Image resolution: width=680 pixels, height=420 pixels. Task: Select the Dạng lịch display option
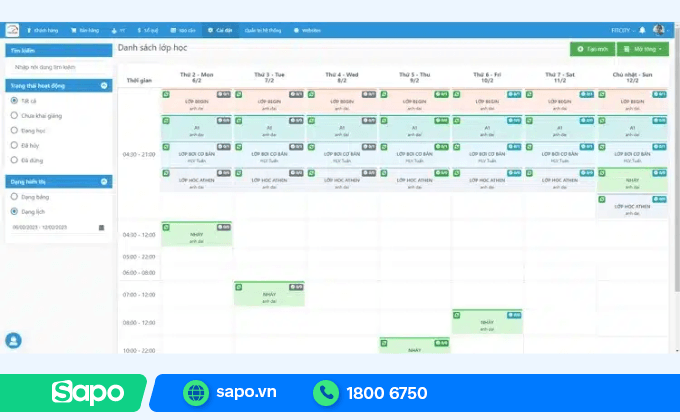click(14, 211)
